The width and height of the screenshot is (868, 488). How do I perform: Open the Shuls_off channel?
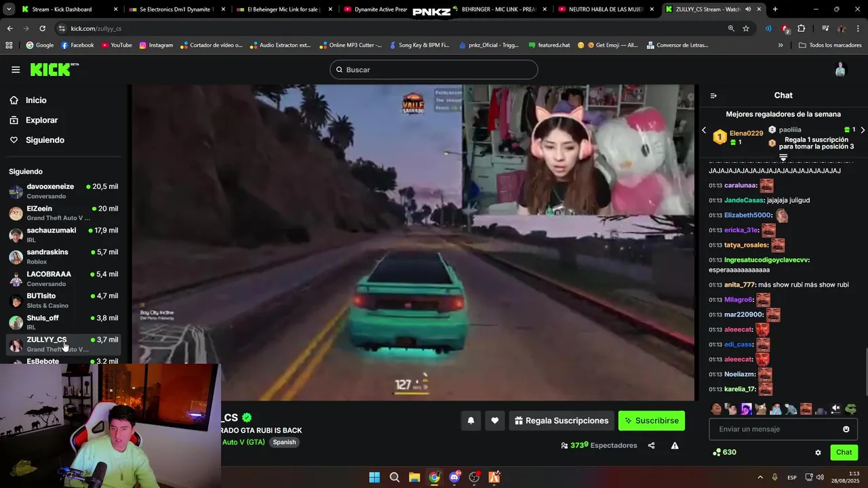[63, 322]
